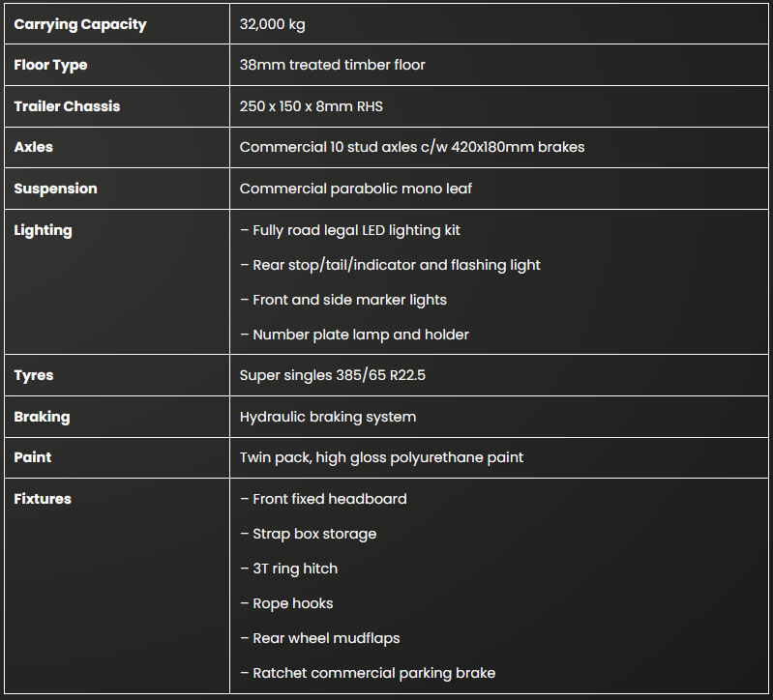This screenshot has height=700, width=773.
Task: Select the Super singles 385/65 R22.5 text
Action: 332,375
